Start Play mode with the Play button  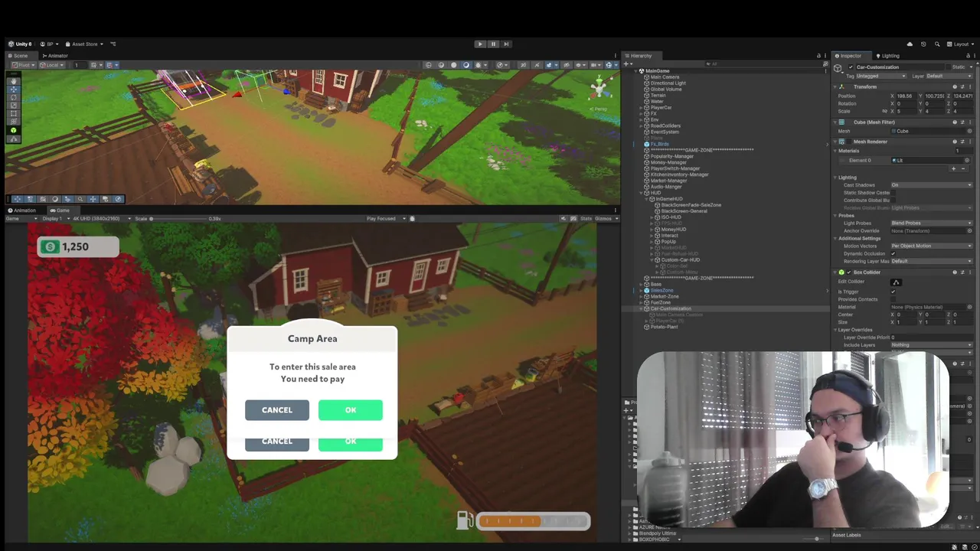pyautogui.click(x=480, y=44)
